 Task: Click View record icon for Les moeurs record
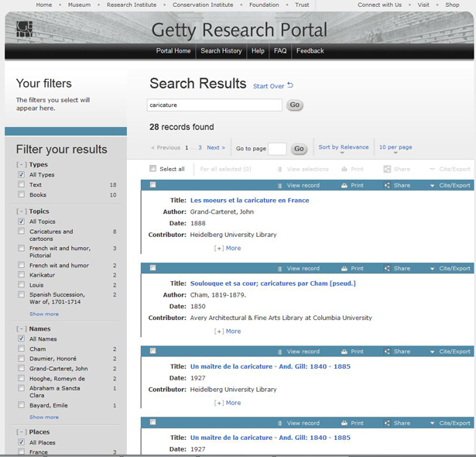(x=280, y=186)
